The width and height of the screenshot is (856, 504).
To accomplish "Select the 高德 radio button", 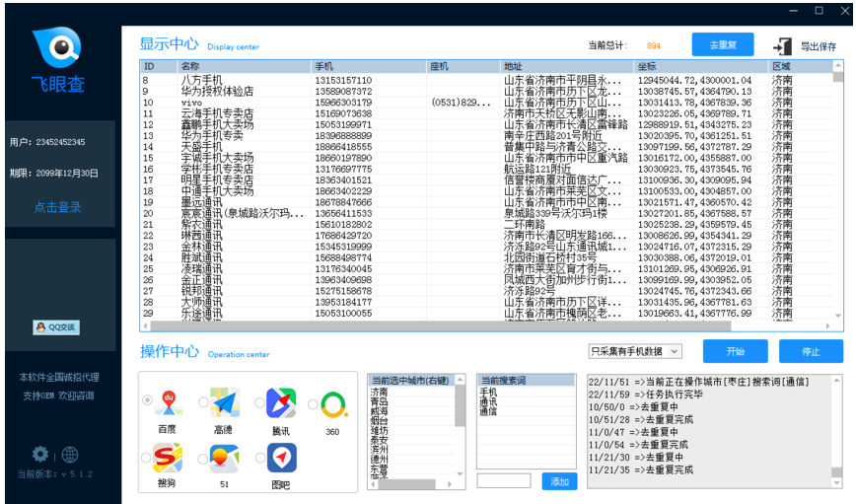I will tap(203, 402).
